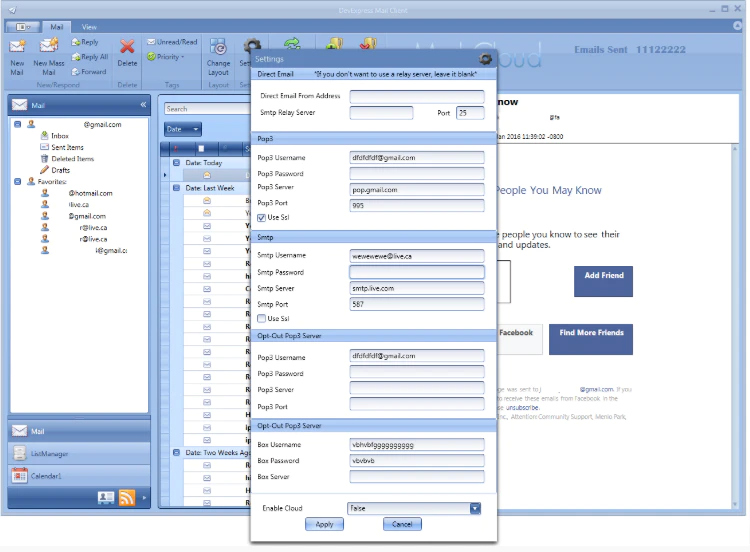Click the relay Port field showing 25
Viewport: 750px width, 552px height.
[470, 113]
